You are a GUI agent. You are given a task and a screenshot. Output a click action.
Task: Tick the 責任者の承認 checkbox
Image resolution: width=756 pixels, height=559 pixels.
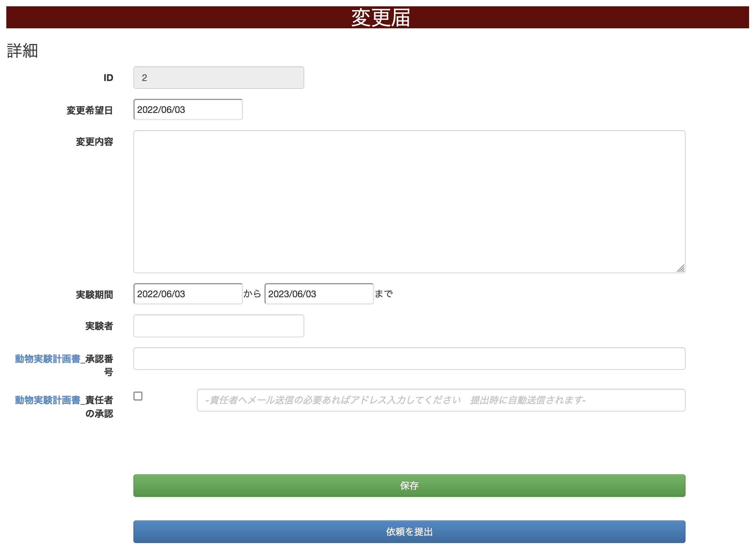click(138, 396)
